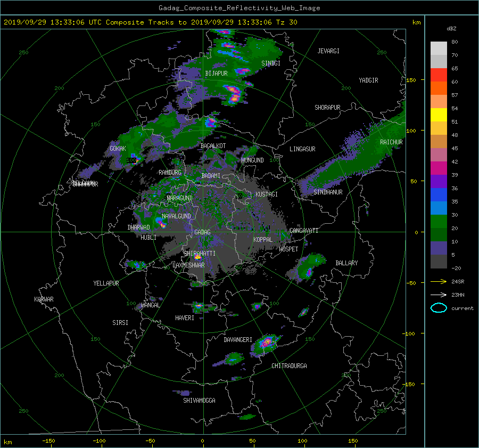The height and width of the screenshot is (448, 479).
Task: Click the LINGASUR city label
Action: pos(302,149)
